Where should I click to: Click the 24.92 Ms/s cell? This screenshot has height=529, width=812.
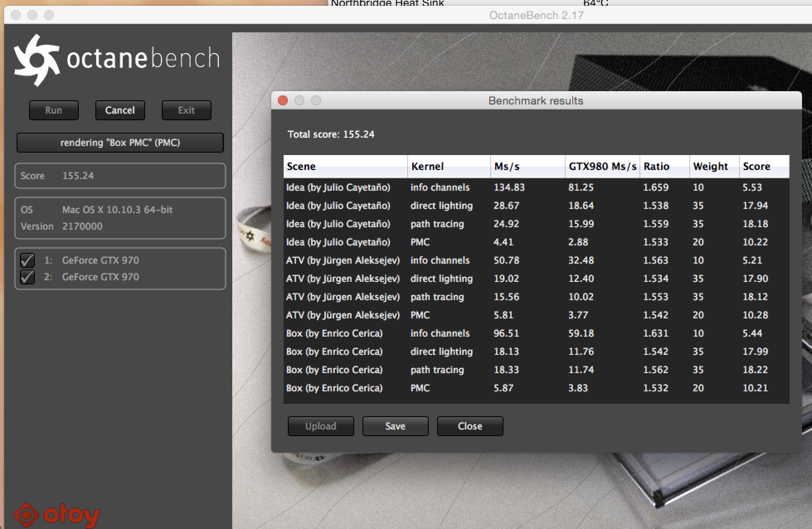[x=506, y=224]
